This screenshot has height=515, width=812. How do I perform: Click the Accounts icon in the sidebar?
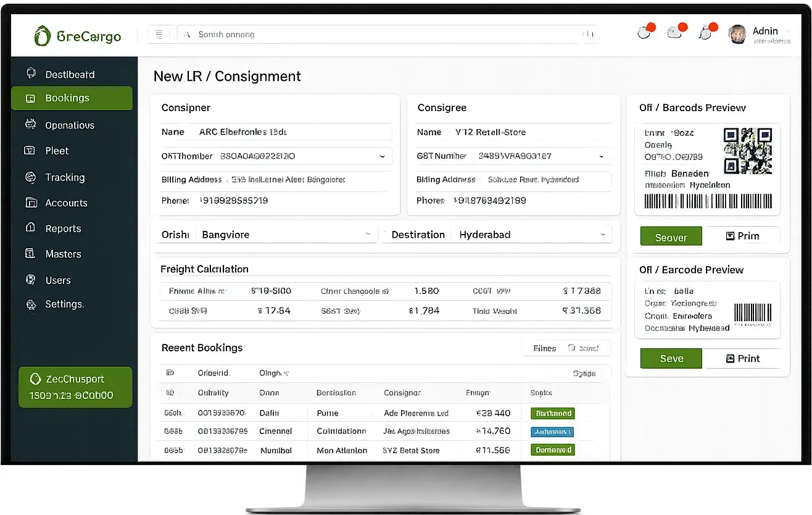tap(30, 203)
